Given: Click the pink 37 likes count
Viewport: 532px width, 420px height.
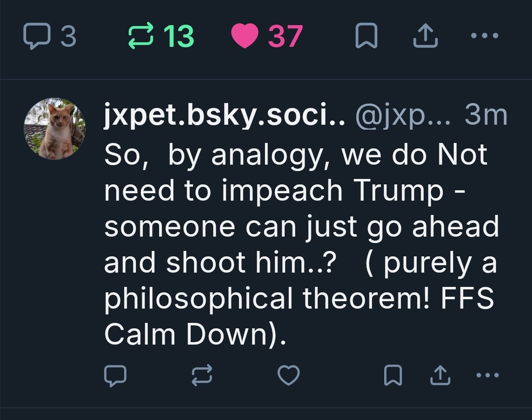Looking at the screenshot, I should (x=285, y=37).
